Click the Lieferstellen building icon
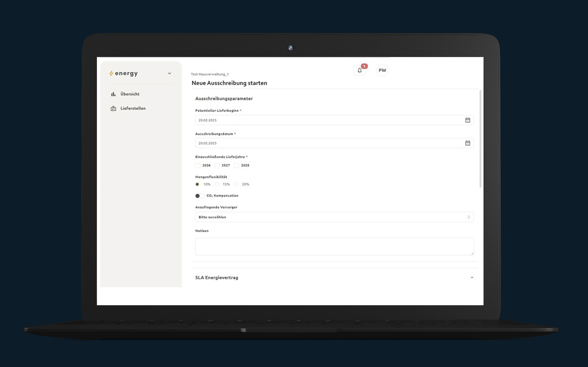The width and height of the screenshot is (588, 367). pyautogui.click(x=113, y=109)
